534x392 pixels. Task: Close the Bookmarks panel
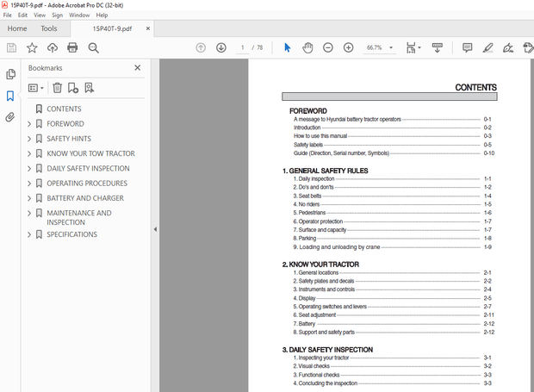pos(138,67)
